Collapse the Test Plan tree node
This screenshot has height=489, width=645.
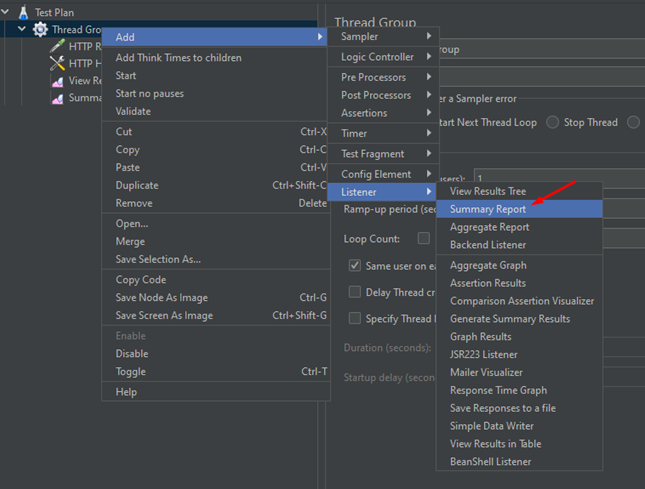click(x=6, y=12)
